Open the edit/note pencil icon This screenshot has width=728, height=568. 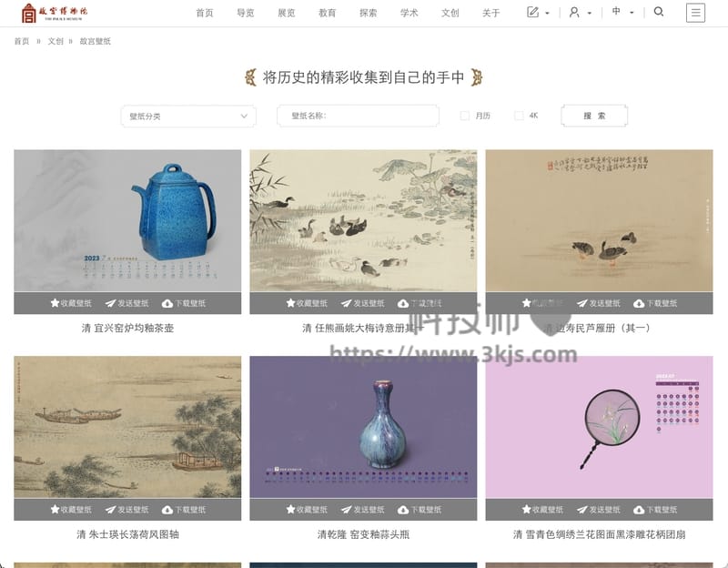(x=532, y=12)
